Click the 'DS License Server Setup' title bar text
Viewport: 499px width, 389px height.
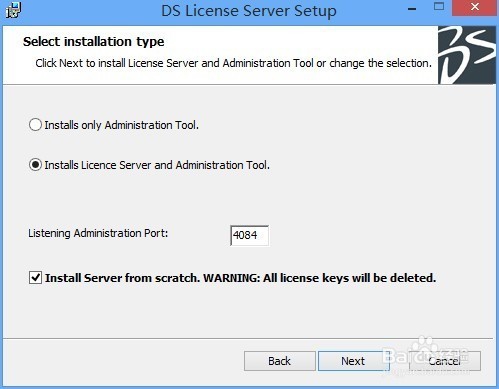249,11
